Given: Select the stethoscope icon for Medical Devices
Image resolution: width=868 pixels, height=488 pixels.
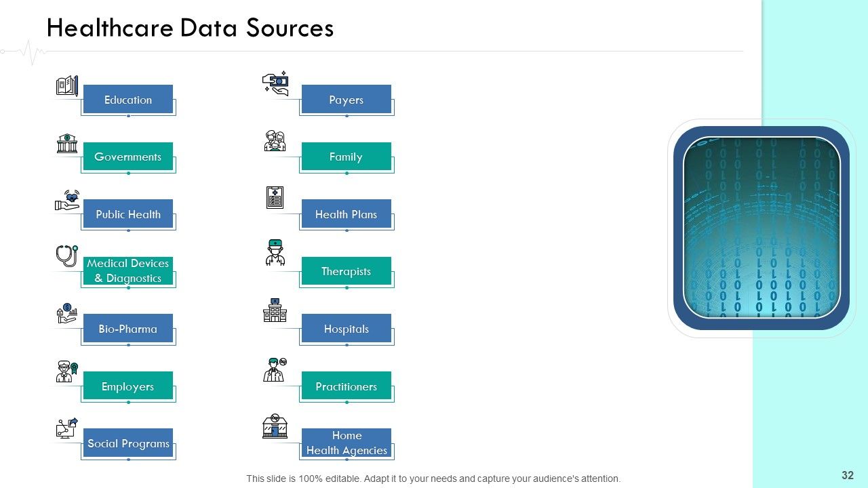Looking at the screenshot, I should 66,256.
